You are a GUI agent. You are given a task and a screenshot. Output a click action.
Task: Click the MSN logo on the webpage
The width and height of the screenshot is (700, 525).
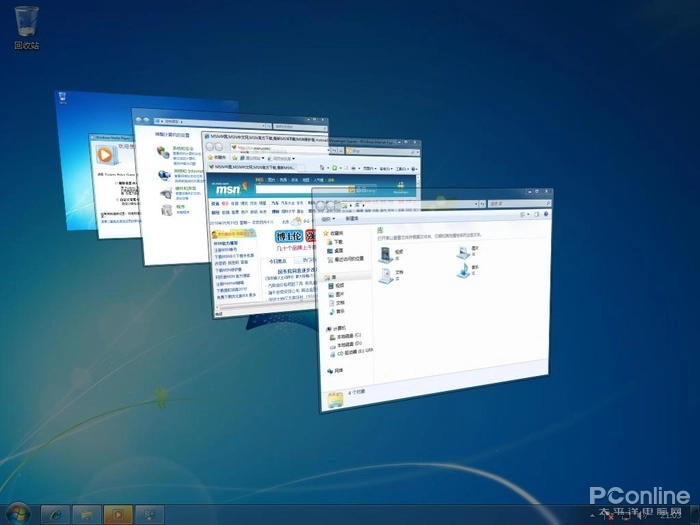click(x=230, y=188)
